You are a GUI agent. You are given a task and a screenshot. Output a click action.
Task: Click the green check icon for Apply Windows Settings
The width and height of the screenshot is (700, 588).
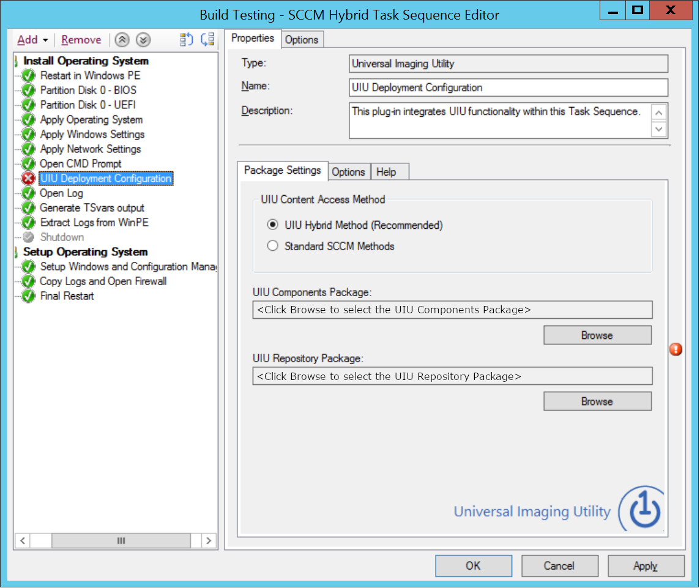pyautogui.click(x=29, y=135)
